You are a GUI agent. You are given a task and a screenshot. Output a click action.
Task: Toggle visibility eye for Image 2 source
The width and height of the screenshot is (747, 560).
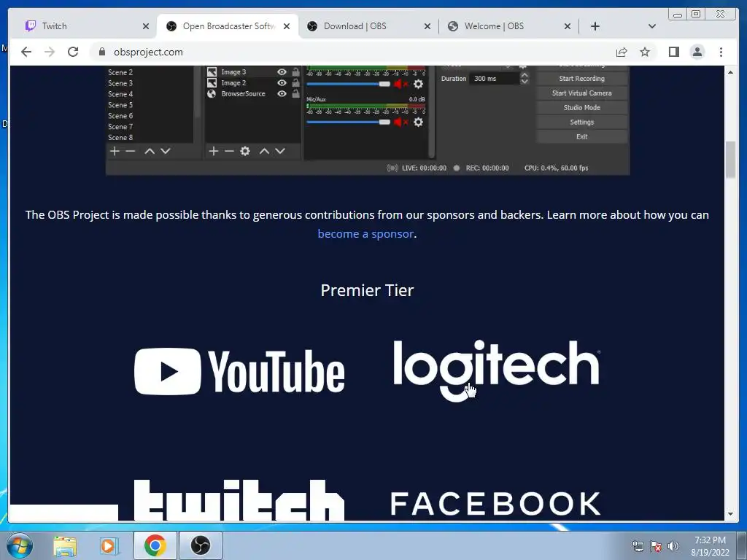282,83
